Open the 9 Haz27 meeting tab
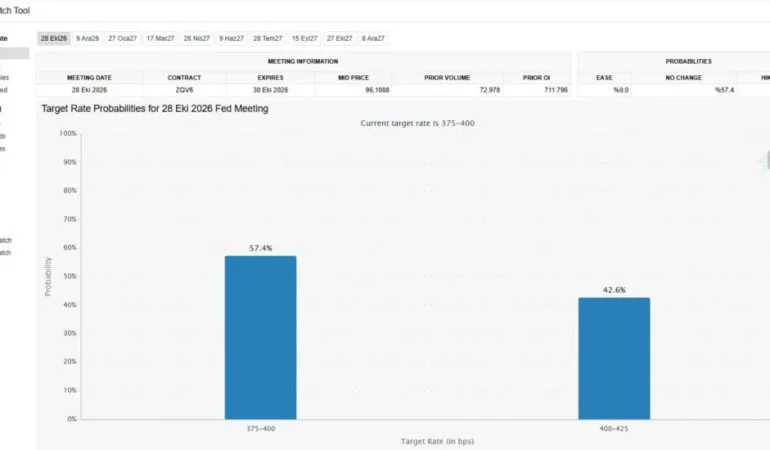This screenshot has height=450, width=770. tap(231, 38)
